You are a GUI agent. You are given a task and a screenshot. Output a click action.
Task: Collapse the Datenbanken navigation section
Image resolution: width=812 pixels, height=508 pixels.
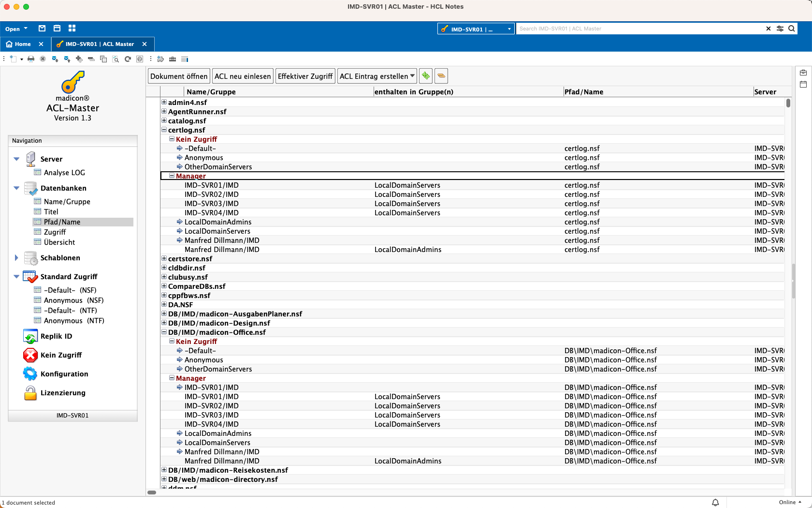click(x=16, y=188)
